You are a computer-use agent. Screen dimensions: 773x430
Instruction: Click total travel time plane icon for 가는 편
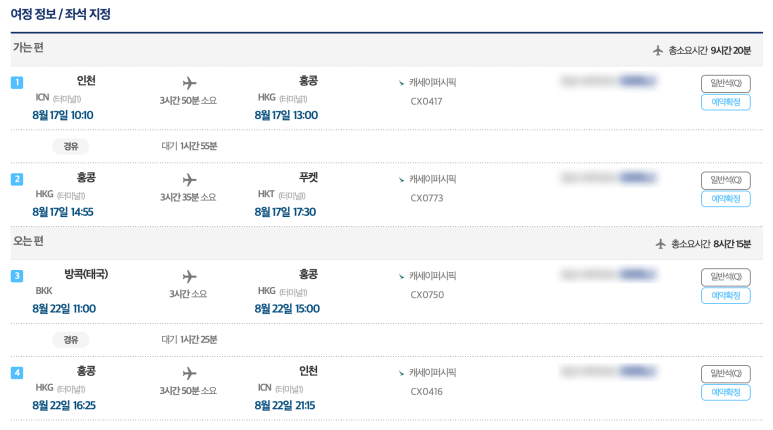tap(658, 50)
